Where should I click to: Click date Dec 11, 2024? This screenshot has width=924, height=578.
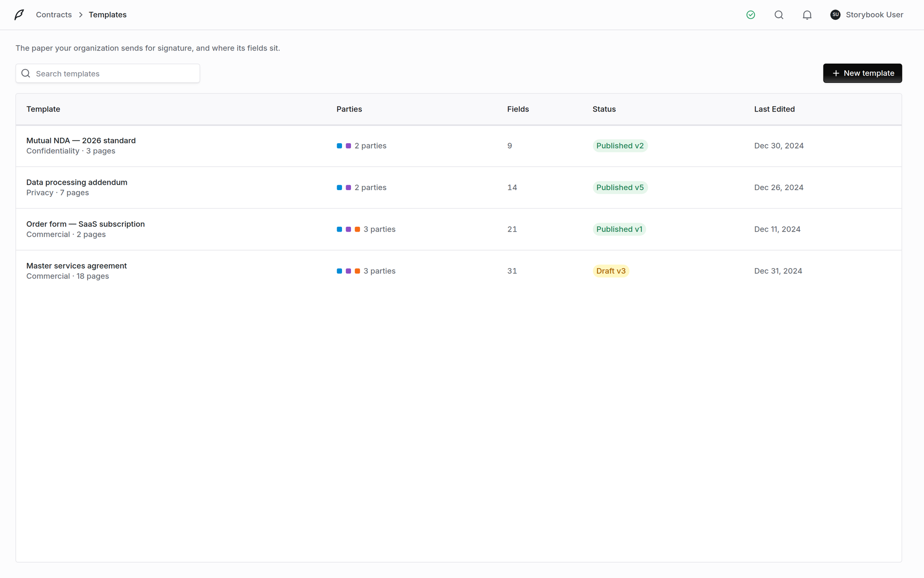(x=777, y=229)
